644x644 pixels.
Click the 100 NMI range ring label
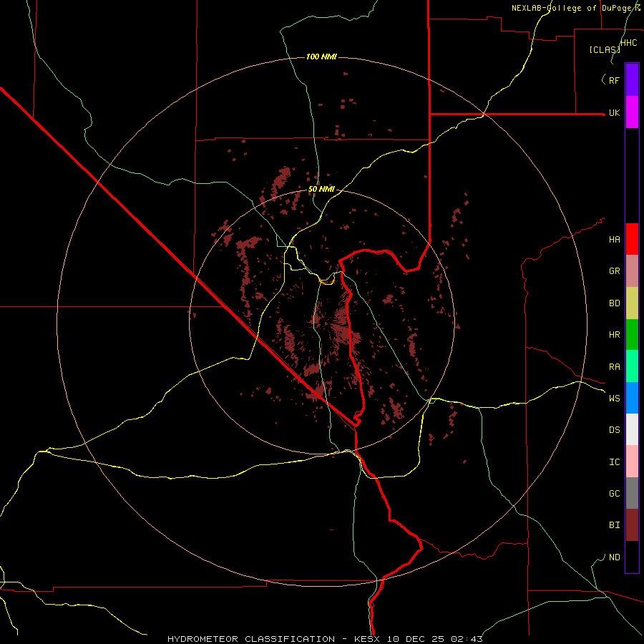pyautogui.click(x=321, y=57)
